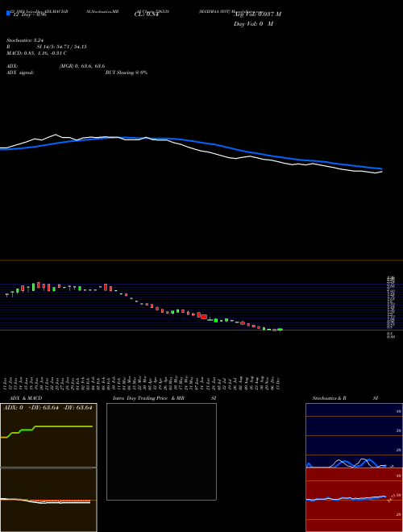Image resolution: width=403 pixels, height=532 pixels.
Task: Click the blue stochastics line in upper panel
Action: (345, 463)
